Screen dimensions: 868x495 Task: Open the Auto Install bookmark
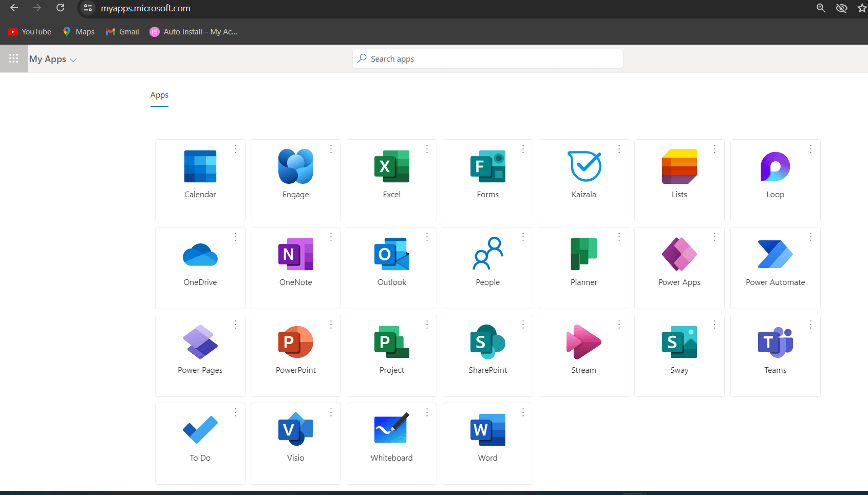[x=194, y=32]
